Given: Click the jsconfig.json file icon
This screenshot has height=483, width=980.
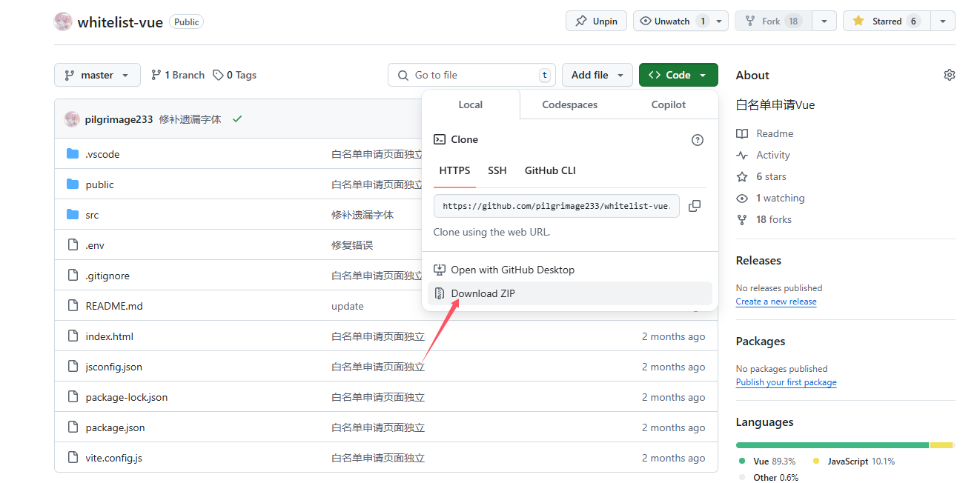Looking at the screenshot, I should click(x=73, y=367).
